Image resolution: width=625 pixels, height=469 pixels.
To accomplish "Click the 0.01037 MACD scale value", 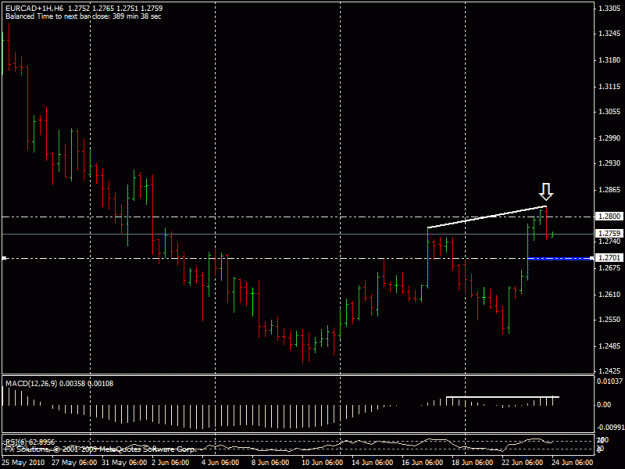I will coord(609,381).
